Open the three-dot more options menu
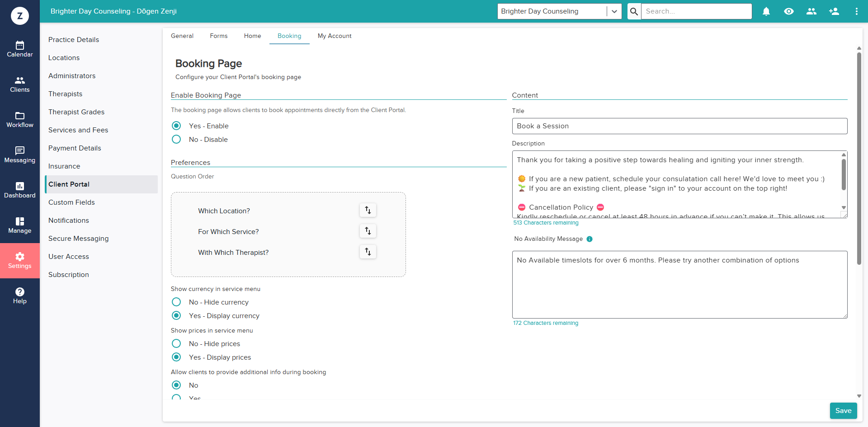This screenshot has width=868, height=427. pyautogui.click(x=856, y=11)
